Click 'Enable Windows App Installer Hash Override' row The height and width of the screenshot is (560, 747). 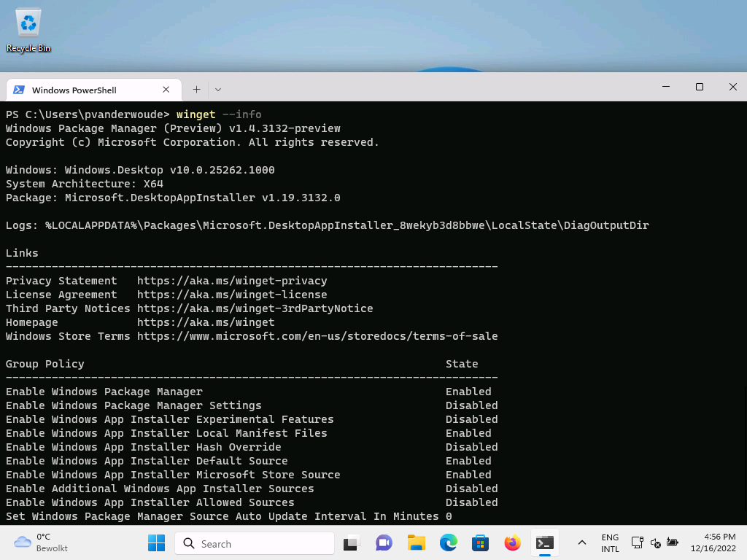pos(252,447)
